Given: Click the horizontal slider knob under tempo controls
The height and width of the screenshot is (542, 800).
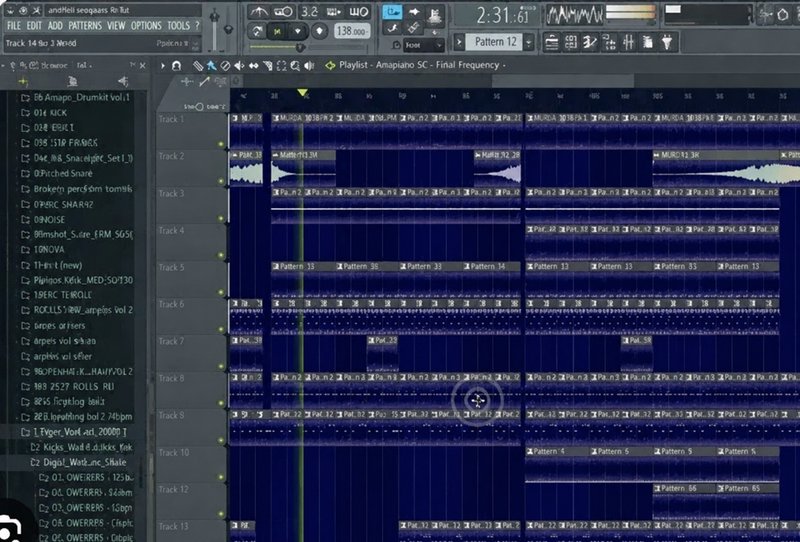Looking at the screenshot, I should pos(301,47).
